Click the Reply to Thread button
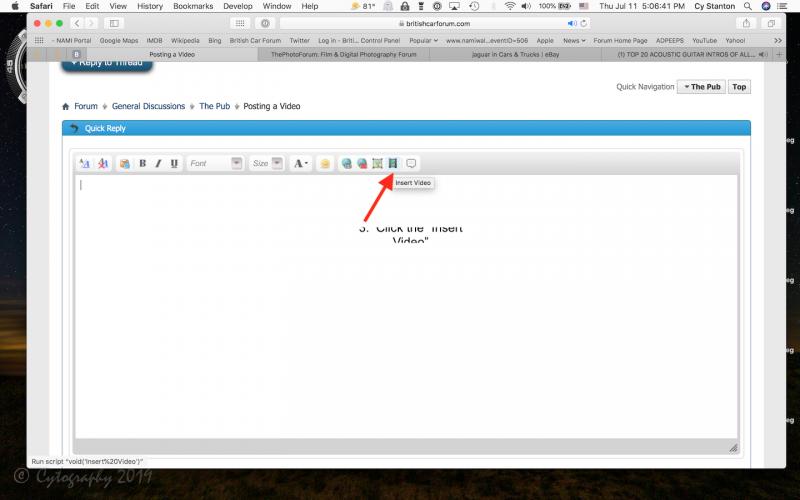This screenshot has height=500, width=800. pyautogui.click(x=107, y=65)
